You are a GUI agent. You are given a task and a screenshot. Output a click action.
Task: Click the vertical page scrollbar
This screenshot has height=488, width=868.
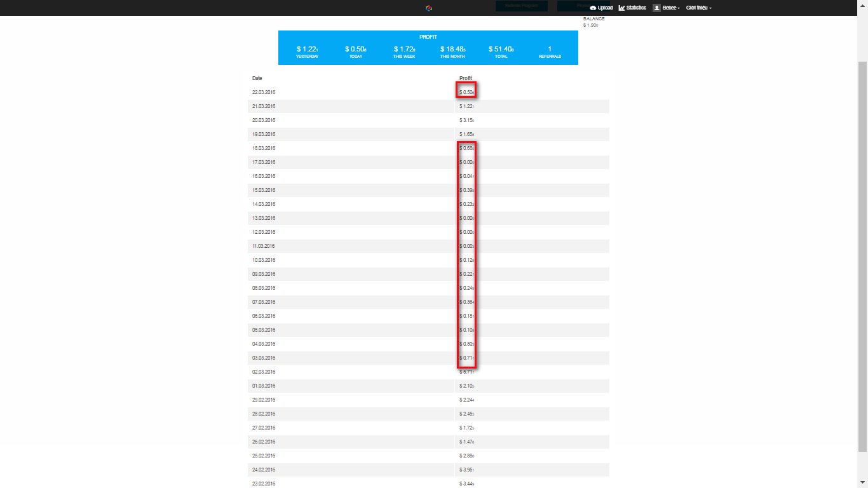tap(862, 254)
